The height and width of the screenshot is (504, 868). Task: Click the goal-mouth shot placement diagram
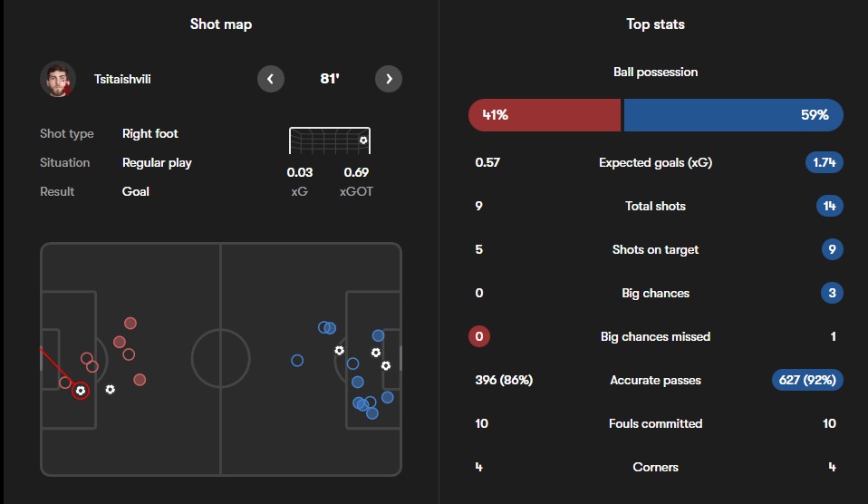329,141
